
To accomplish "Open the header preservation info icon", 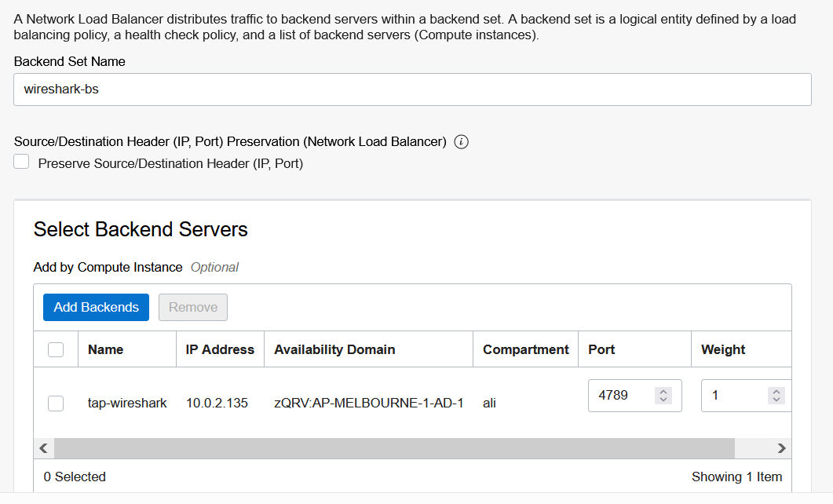I will click(x=461, y=142).
